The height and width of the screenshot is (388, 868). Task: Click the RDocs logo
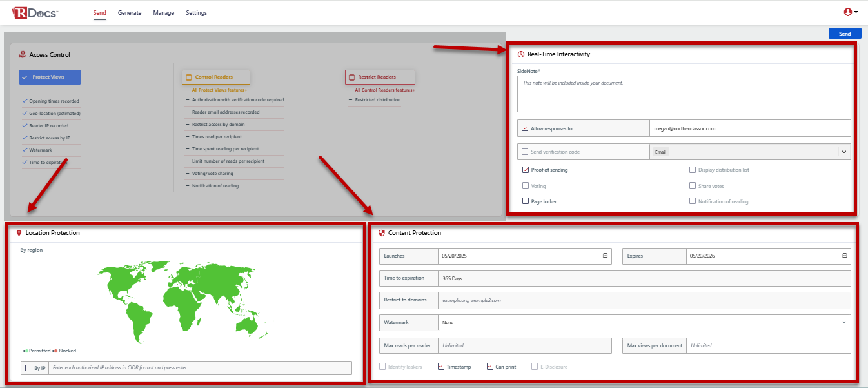pos(35,13)
